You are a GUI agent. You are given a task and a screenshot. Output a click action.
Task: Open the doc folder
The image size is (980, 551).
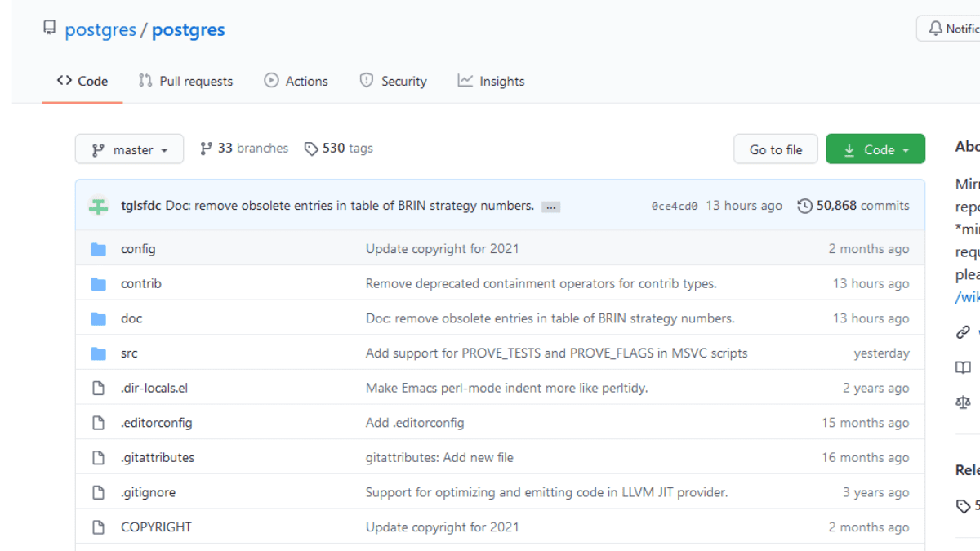click(131, 319)
